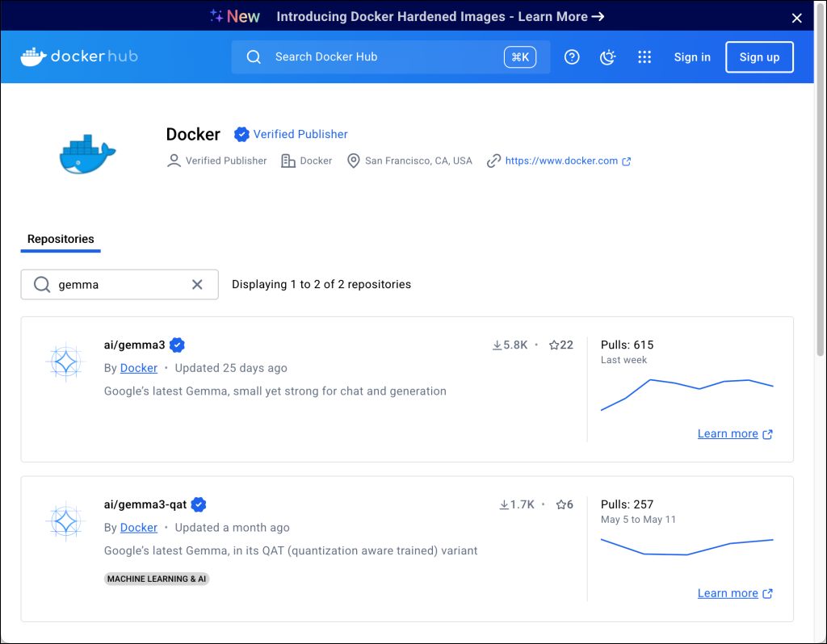Click the ai/gemma3-qat pulls chart
The width and height of the screenshot is (827, 644).
coord(686,547)
